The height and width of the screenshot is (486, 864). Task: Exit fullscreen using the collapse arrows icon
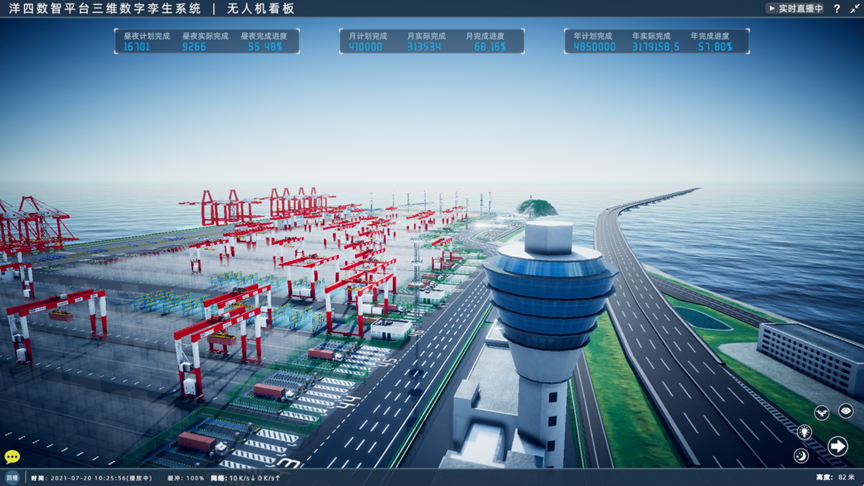[x=855, y=8]
